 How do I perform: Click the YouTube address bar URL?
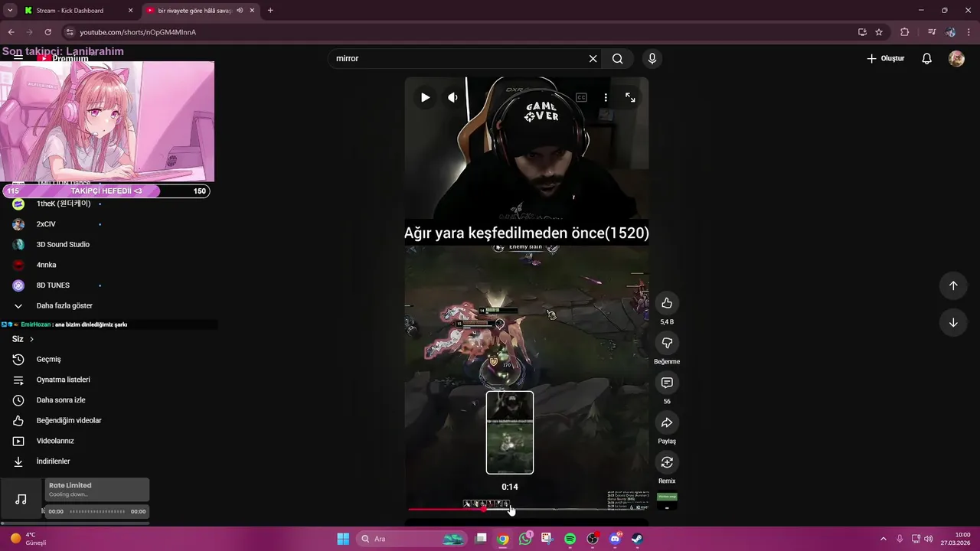coord(138,32)
